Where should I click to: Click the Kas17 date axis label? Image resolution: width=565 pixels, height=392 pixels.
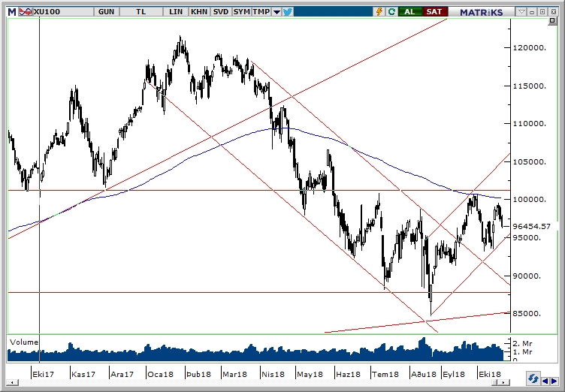coord(83,374)
